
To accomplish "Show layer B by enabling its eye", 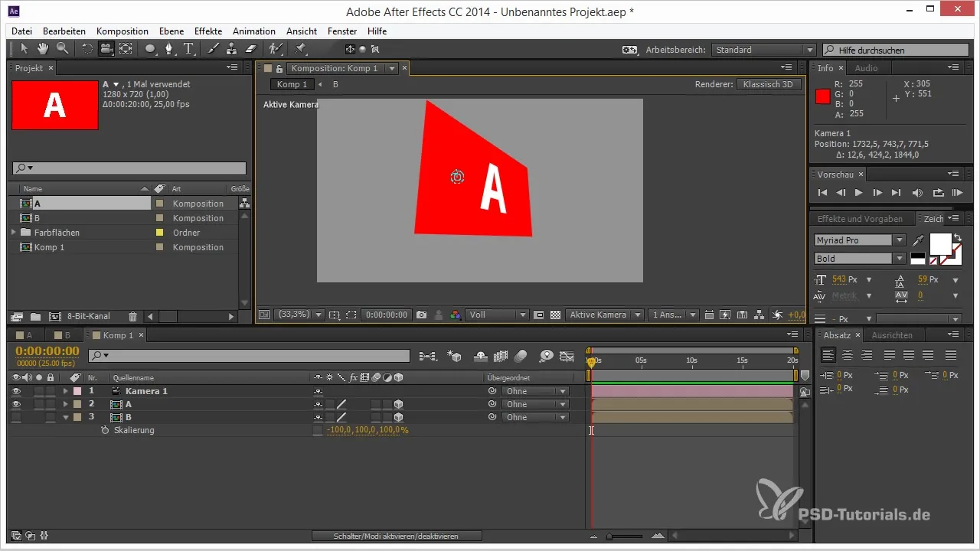I will pyautogui.click(x=16, y=417).
